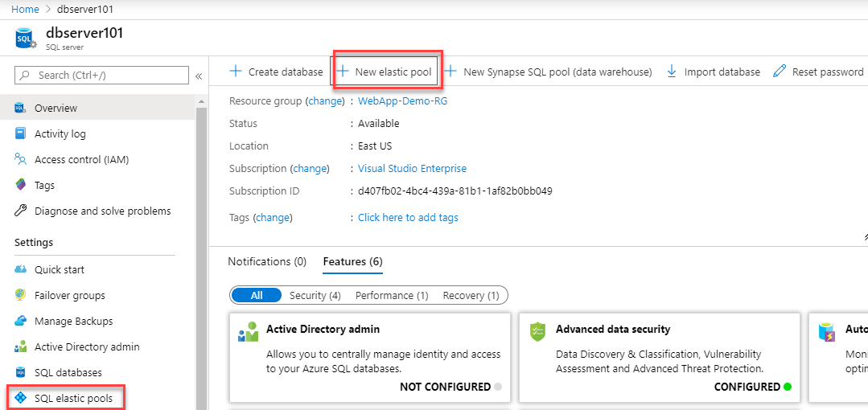Open Manage Backups page
868x410 pixels.
(74, 321)
